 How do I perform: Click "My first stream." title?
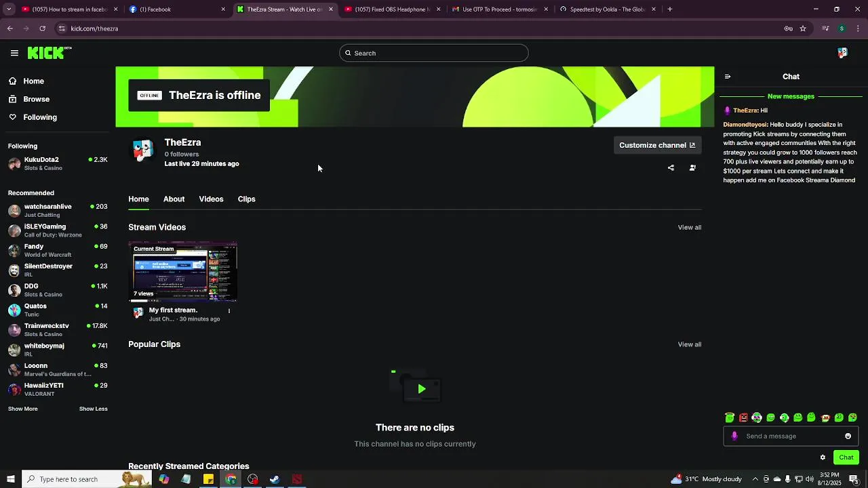pyautogui.click(x=173, y=310)
